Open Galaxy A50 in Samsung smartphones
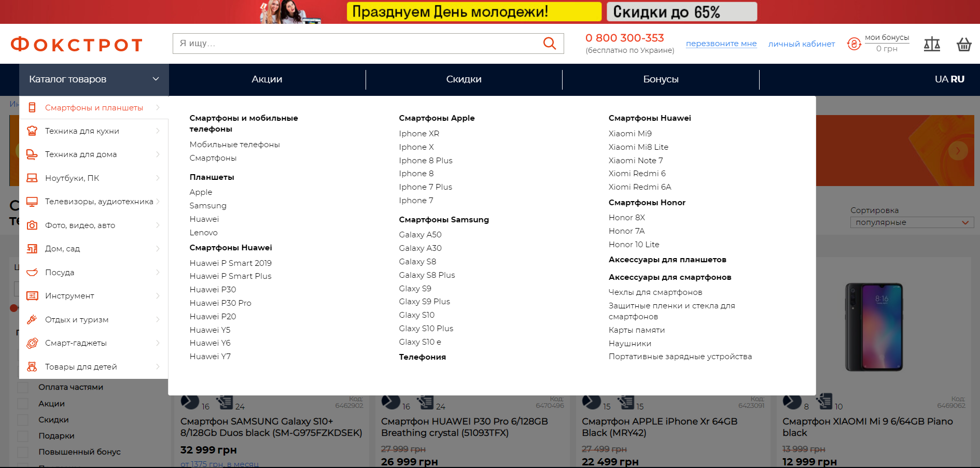Viewport: 980px width, 468px height. [420, 235]
